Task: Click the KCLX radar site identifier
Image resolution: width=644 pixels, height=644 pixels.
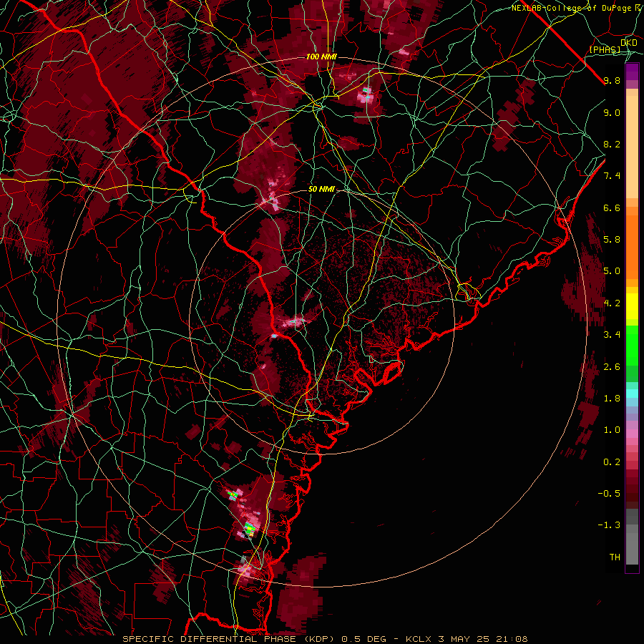Action: pos(420,639)
